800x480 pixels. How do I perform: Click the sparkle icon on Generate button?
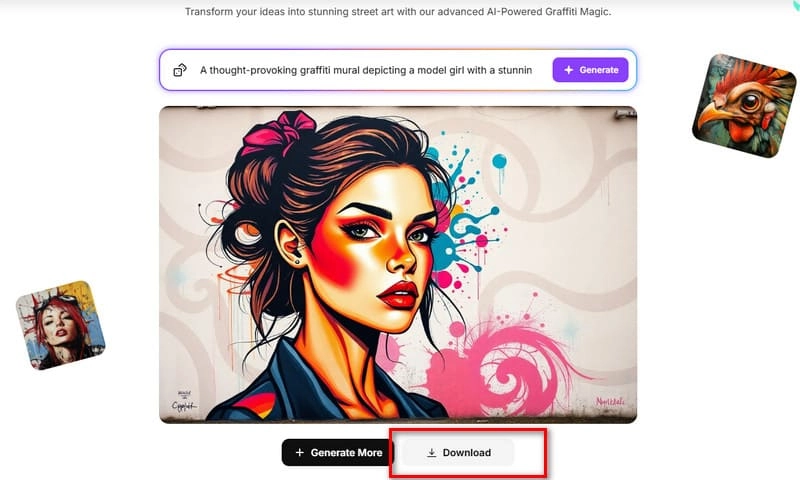coord(569,70)
